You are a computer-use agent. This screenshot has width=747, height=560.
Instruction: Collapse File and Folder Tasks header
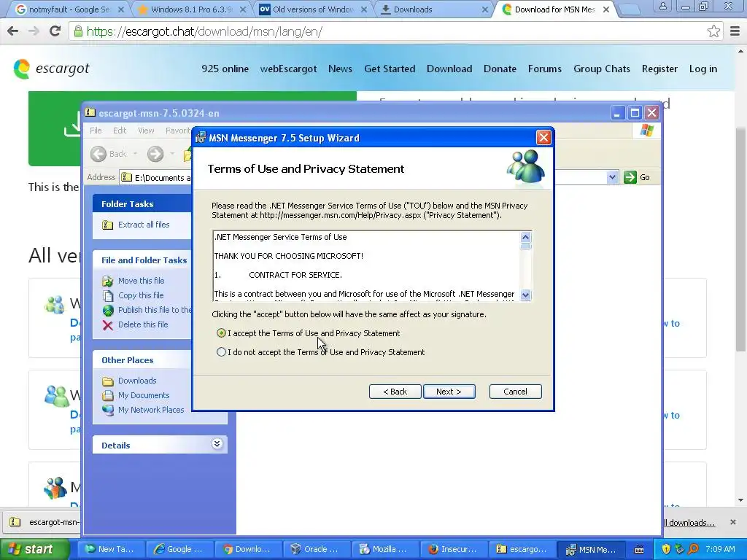pos(142,260)
